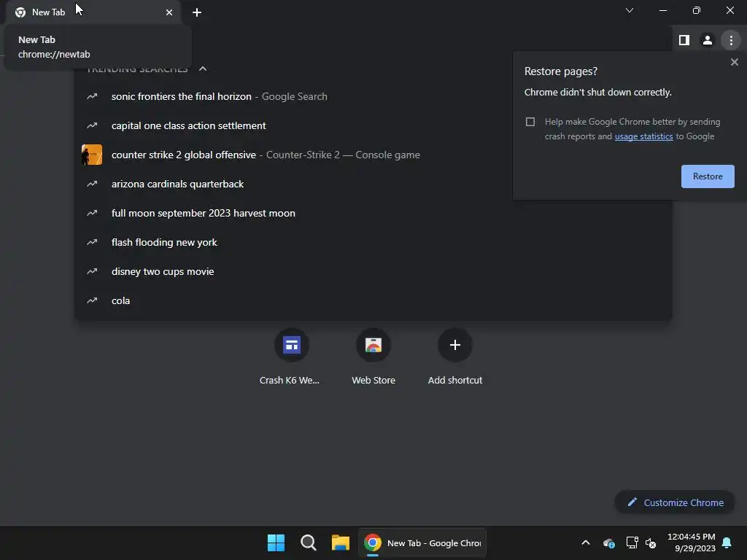Open the Chrome side panel icon
The height and width of the screenshot is (560, 747).
coord(684,40)
